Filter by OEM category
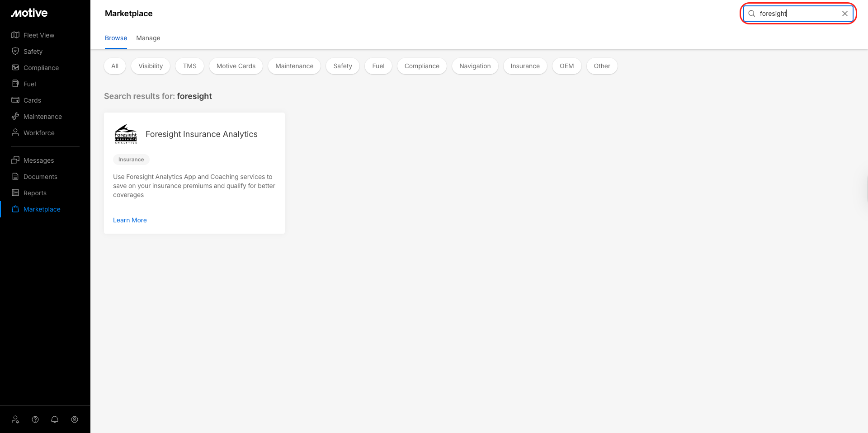Viewport: 868px width, 433px height. click(x=567, y=66)
